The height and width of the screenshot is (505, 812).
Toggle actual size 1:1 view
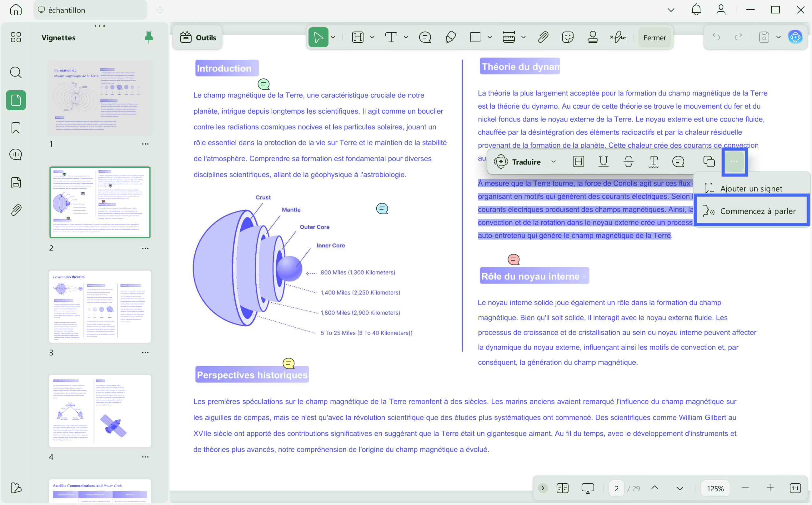point(795,488)
